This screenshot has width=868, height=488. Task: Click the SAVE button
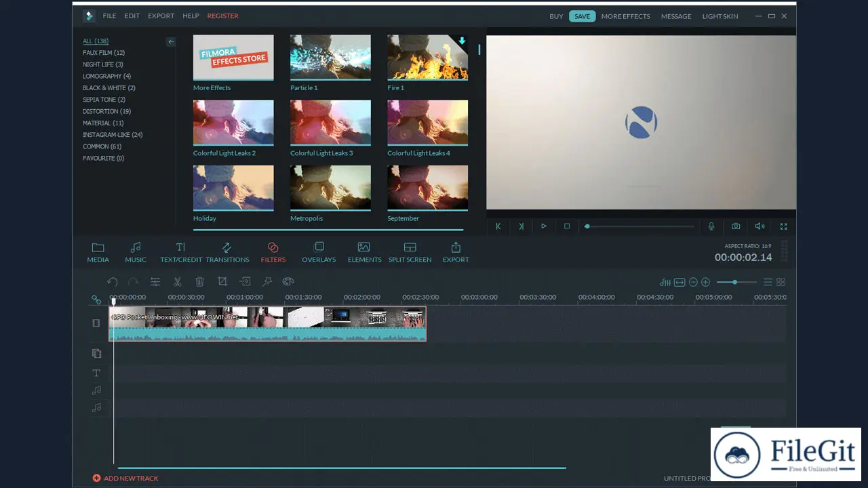(x=582, y=16)
